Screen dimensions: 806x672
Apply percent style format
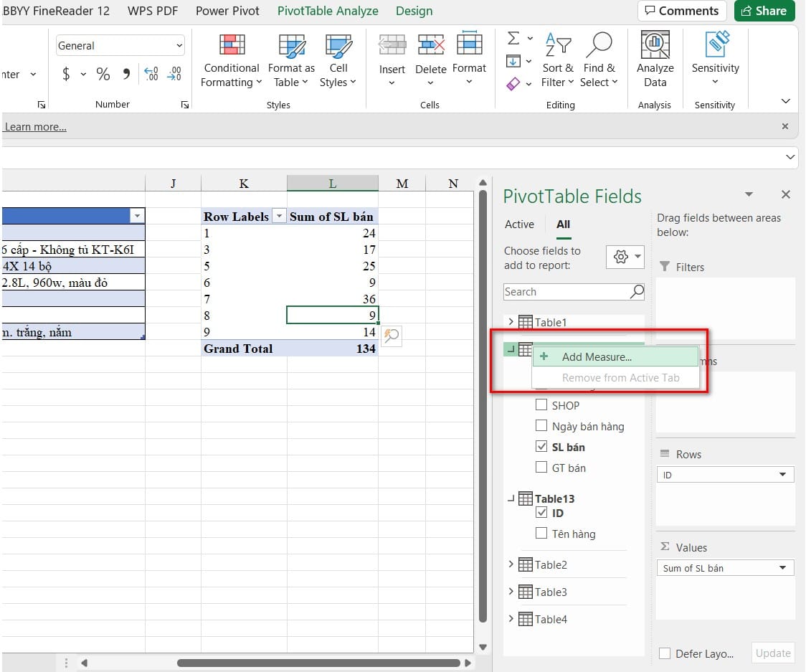point(103,74)
